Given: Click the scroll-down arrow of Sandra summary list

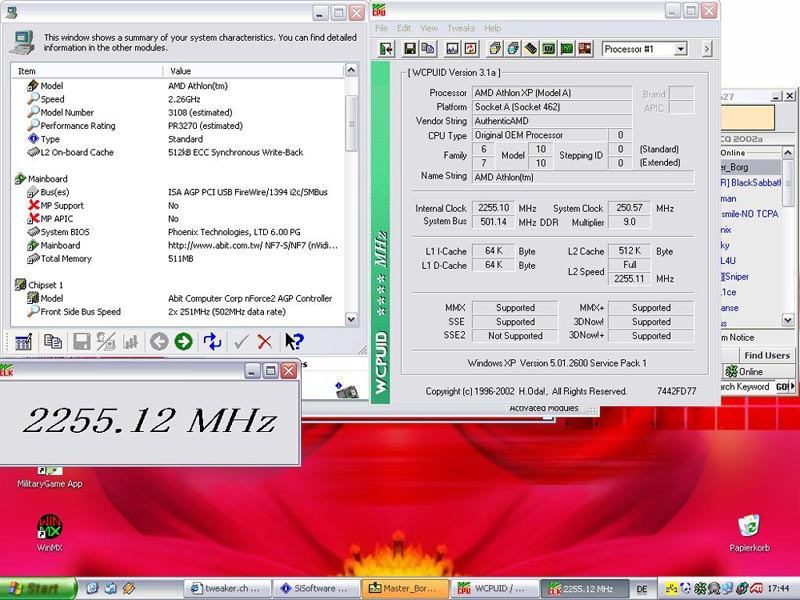Looking at the screenshot, I should pos(352,319).
